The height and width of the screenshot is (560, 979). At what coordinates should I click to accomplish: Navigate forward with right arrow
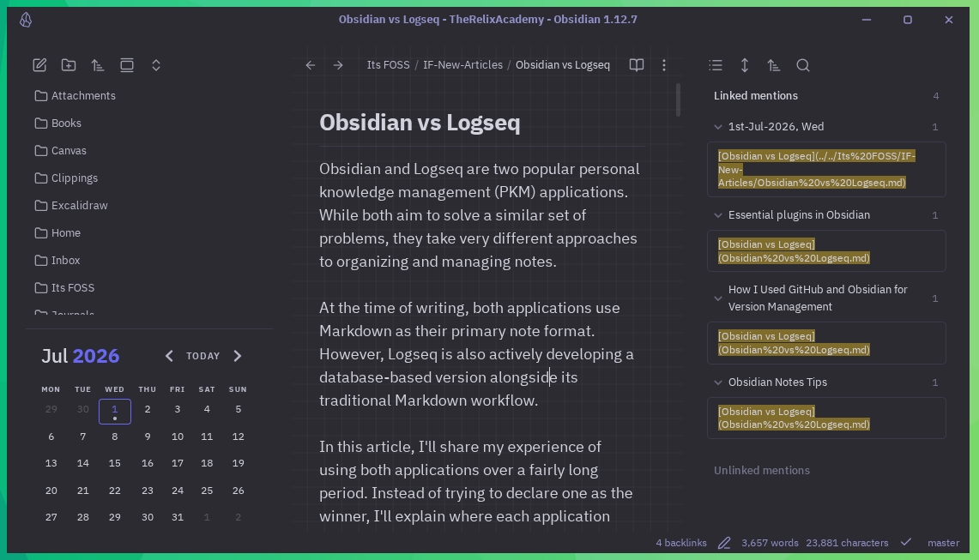[338, 65]
